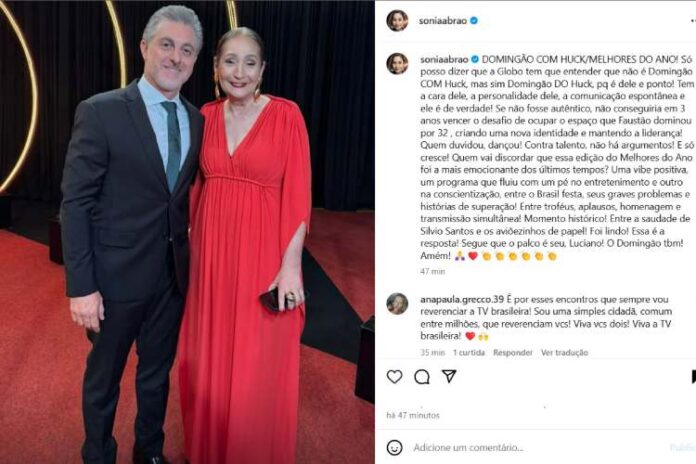Click soniaabrao profile picture in post header
696x464 pixels.
397,20
